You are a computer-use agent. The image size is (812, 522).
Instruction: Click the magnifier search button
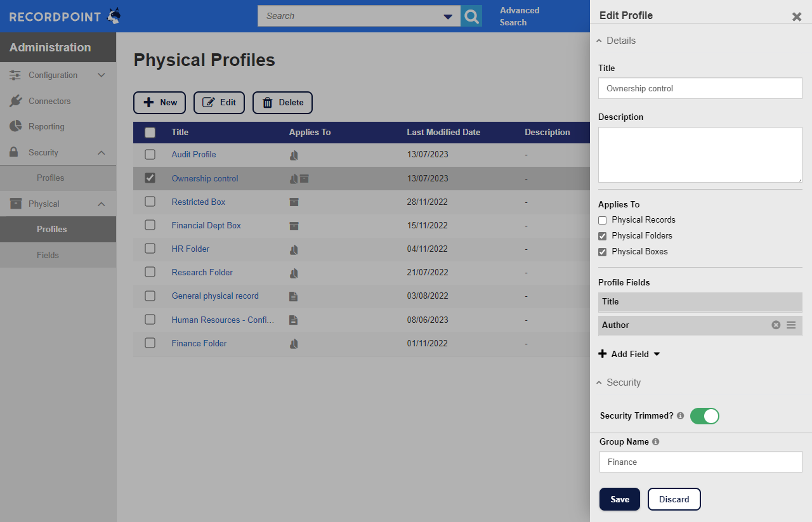click(x=471, y=16)
